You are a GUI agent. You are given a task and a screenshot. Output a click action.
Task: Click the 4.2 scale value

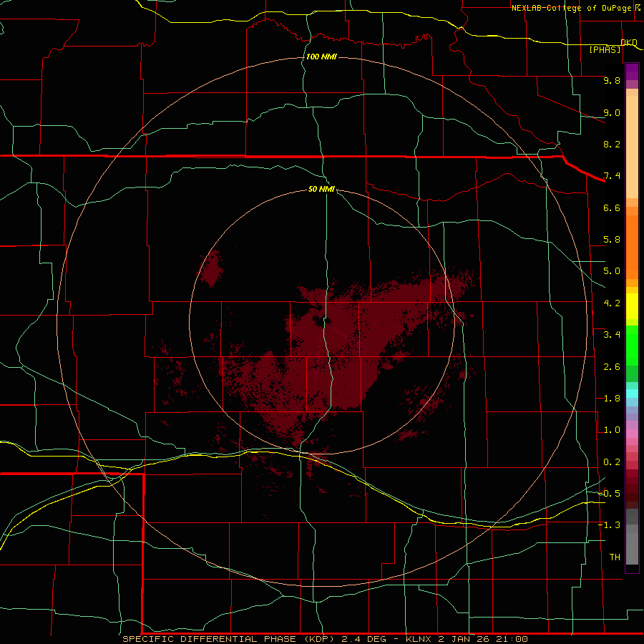612,303
